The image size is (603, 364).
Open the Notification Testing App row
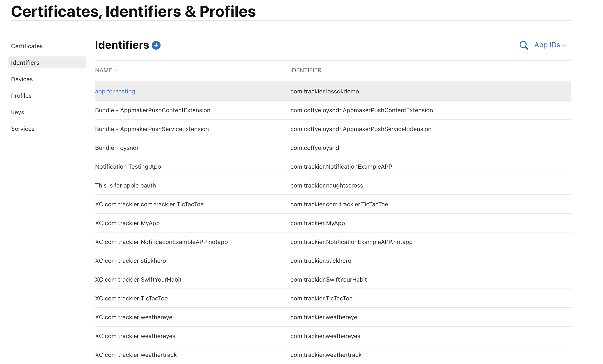(128, 167)
